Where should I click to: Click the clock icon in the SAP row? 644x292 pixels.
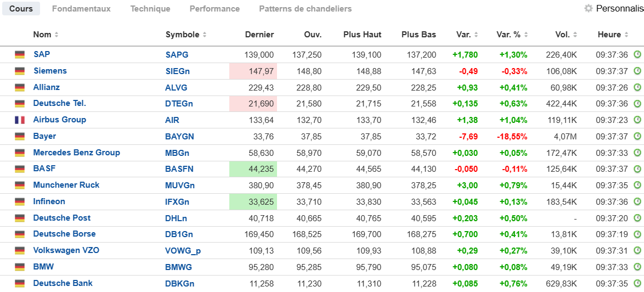[x=637, y=54]
